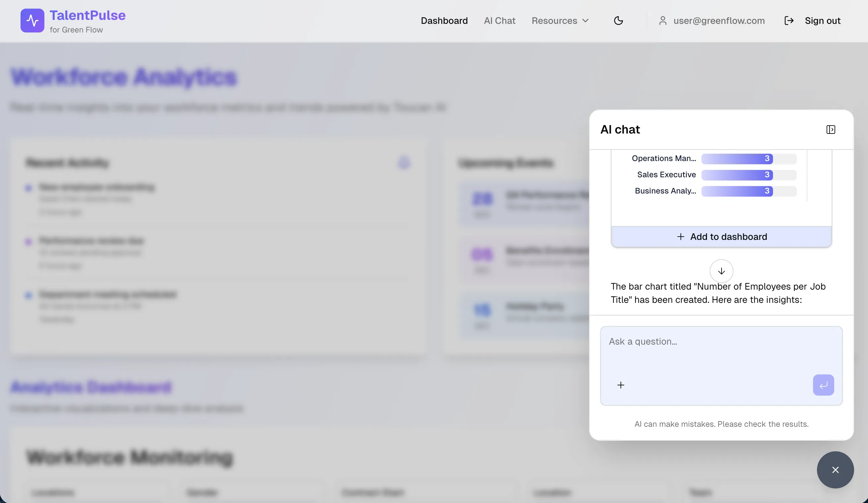Viewport: 868px width, 503px height.
Task: Click the plus attachment icon in chat input
Action: coord(621,385)
